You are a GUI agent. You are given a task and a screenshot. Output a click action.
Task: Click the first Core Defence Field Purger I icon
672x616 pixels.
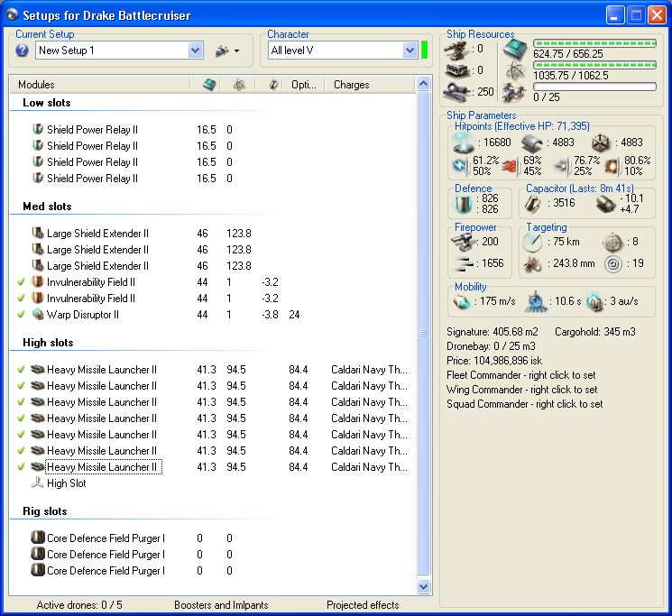[x=38, y=538]
